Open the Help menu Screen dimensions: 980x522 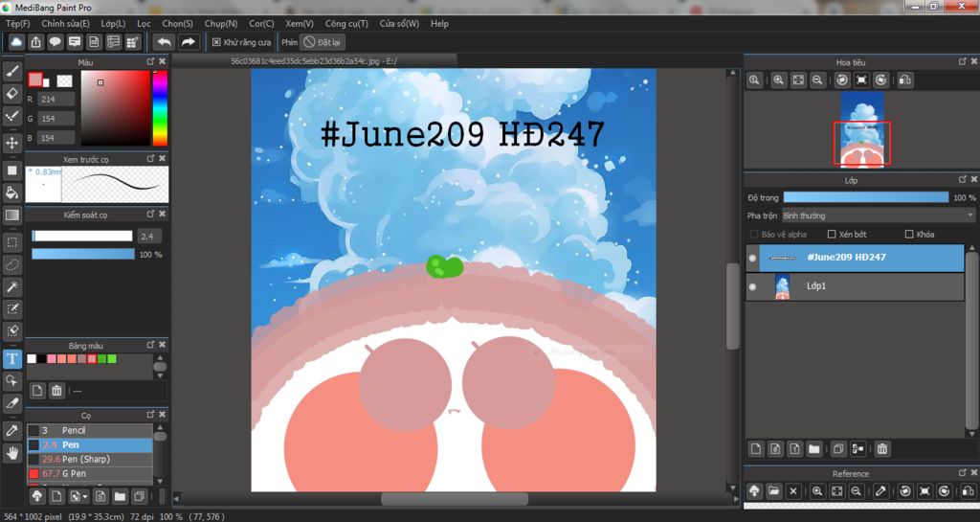[439, 23]
